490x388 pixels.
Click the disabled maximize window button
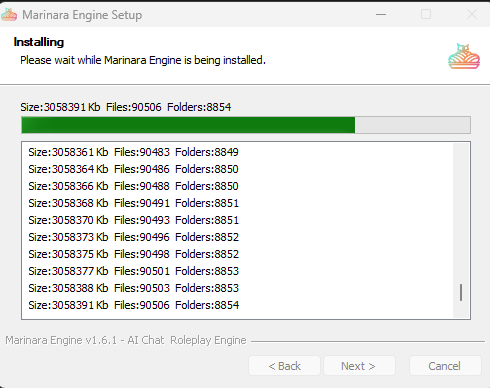tap(426, 15)
